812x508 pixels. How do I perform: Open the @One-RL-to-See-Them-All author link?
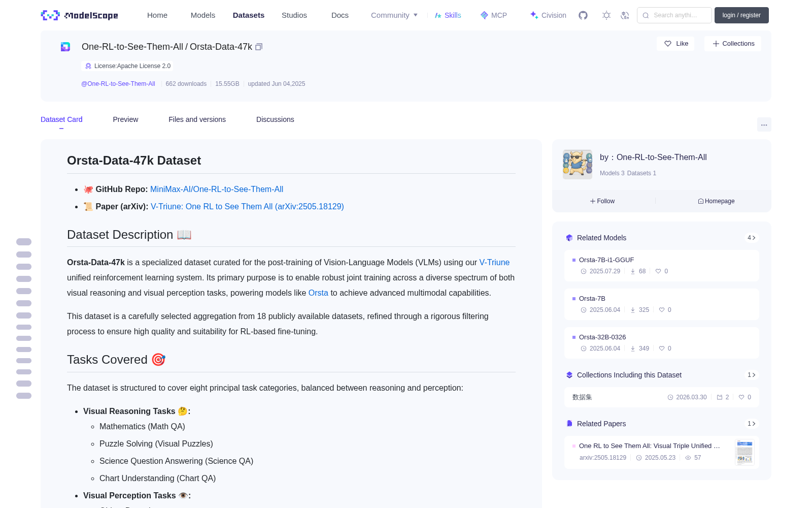point(118,84)
